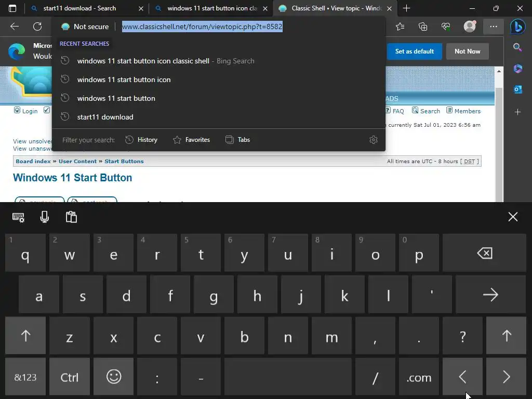Screen dimensions: 532x399
Task: Tap the backspace key
Action: click(484, 253)
